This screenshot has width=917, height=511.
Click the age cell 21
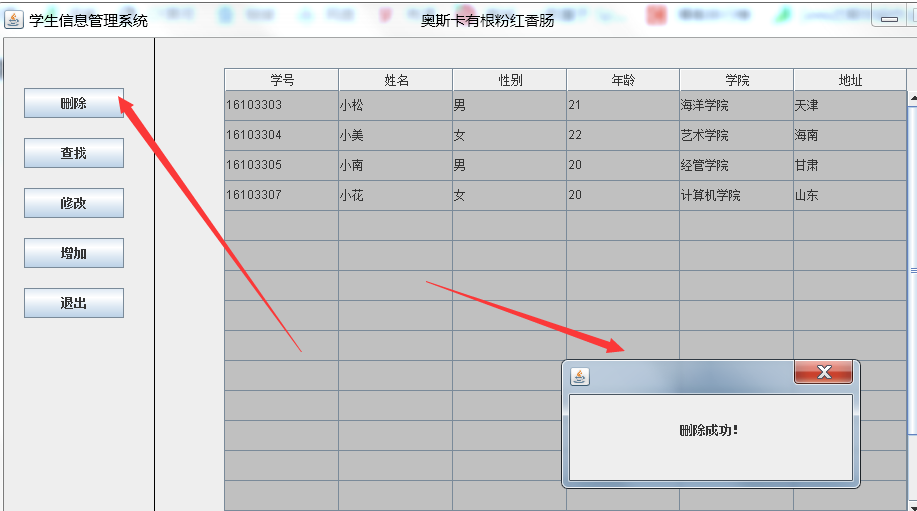(x=623, y=105)
